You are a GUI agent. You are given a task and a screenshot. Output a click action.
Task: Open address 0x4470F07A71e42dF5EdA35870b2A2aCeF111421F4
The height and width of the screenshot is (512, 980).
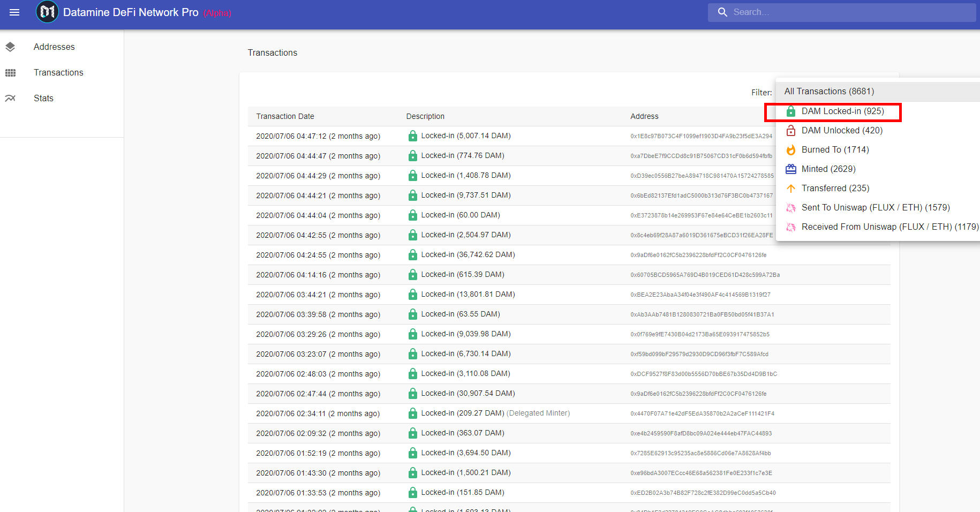coord(702,414)
